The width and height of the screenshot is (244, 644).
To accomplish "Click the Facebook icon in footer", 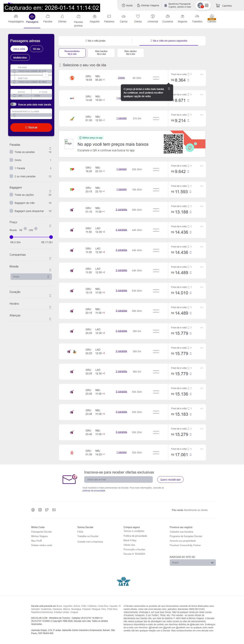I will tap(33, 510).
